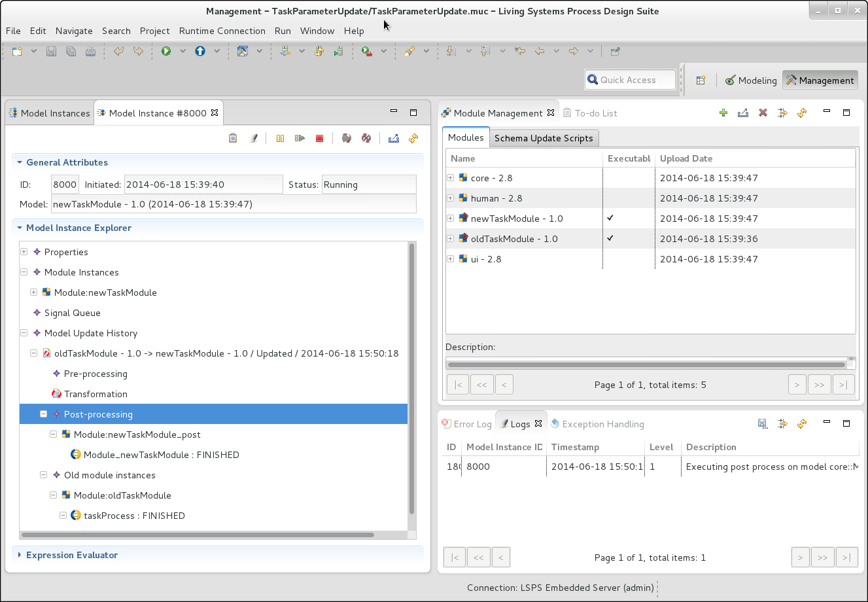The height and width of the screenshot is (602, 868).
Task: Click the clipboard icon in the Model Instance toolbar
Action: pos(233,138)
